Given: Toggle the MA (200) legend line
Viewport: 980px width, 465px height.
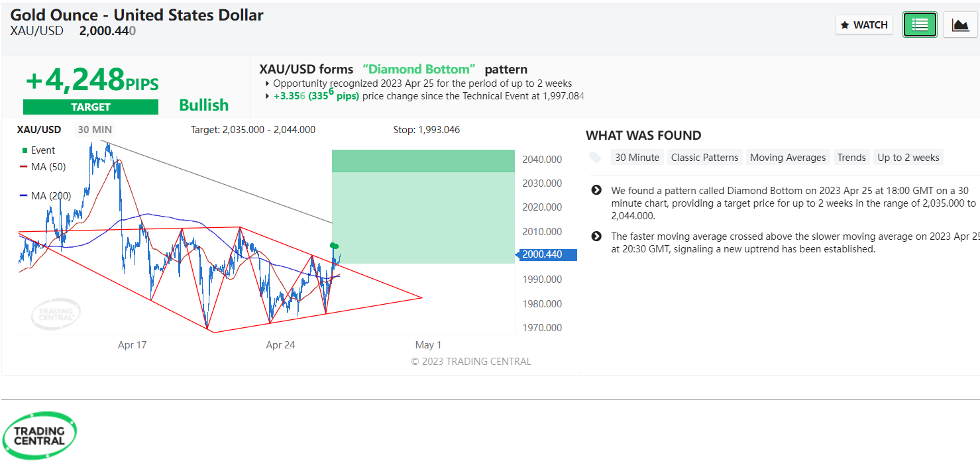Looking at the screenshot, I should (46, 195).
